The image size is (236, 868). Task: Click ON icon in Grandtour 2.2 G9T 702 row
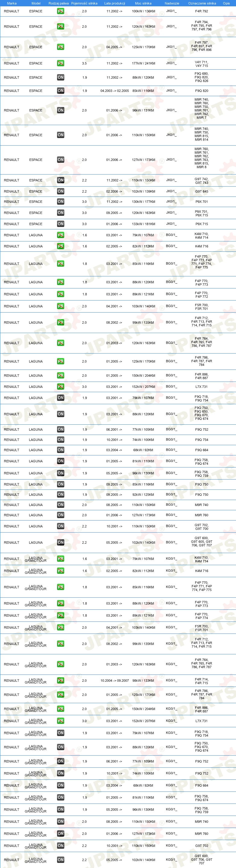(x=60, y=846)
